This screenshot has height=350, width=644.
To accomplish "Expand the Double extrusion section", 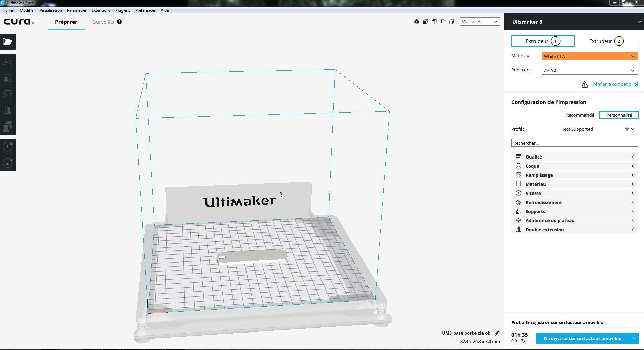I will 574,230.
